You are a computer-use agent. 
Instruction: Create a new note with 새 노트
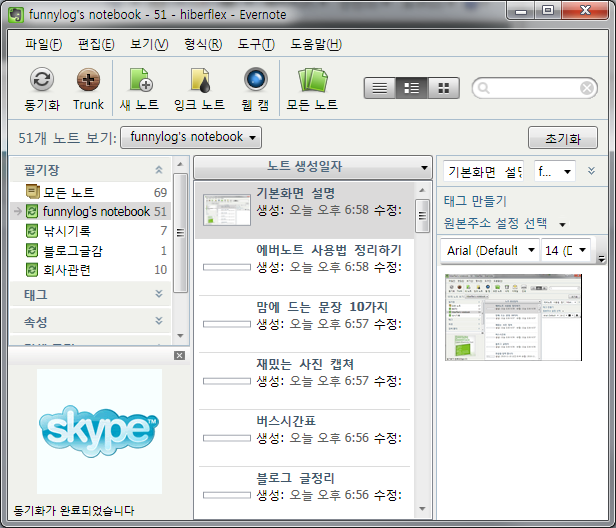[x=139, y=89]
